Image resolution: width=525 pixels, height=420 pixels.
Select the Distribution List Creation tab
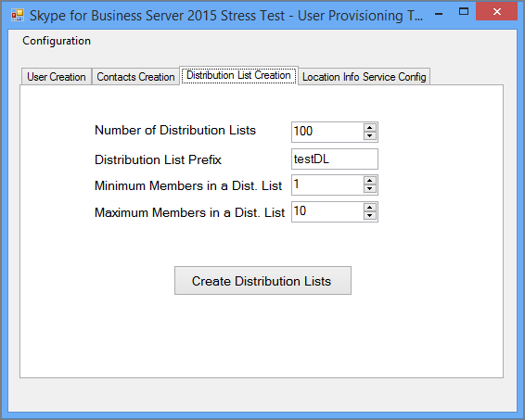(x=238, y=75)
